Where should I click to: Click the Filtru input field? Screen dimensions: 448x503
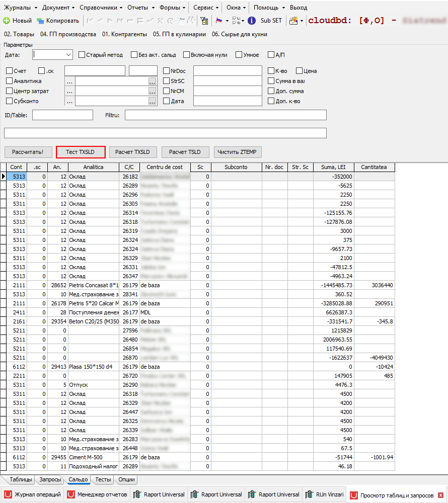pyautogui.click(x=226, y=115)
